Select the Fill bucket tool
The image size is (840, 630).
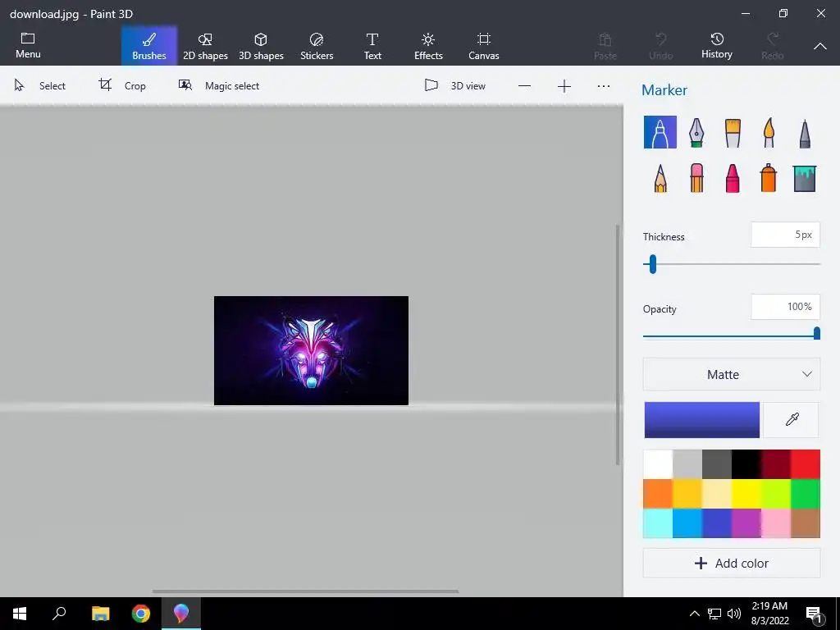[x=805, y=178]
